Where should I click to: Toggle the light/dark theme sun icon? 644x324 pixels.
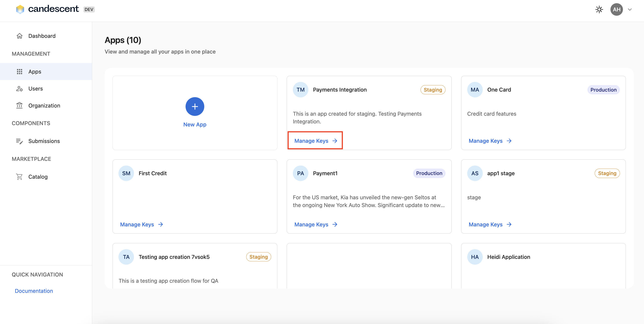599,9
